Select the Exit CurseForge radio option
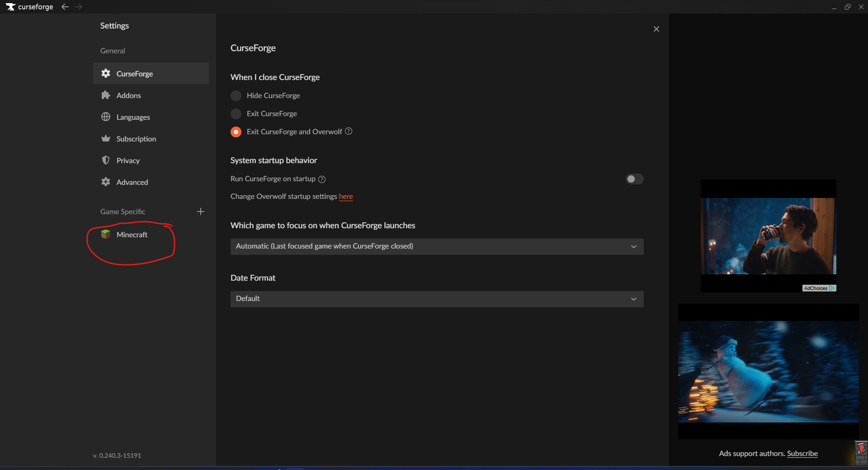This screenshot has width=868, height=470. click(x=236, y=114)
